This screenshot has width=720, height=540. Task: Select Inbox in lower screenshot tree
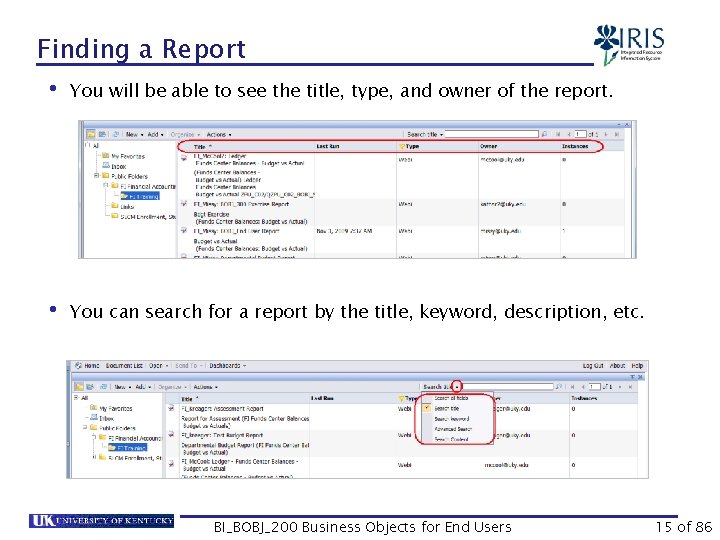coord(102,418)
